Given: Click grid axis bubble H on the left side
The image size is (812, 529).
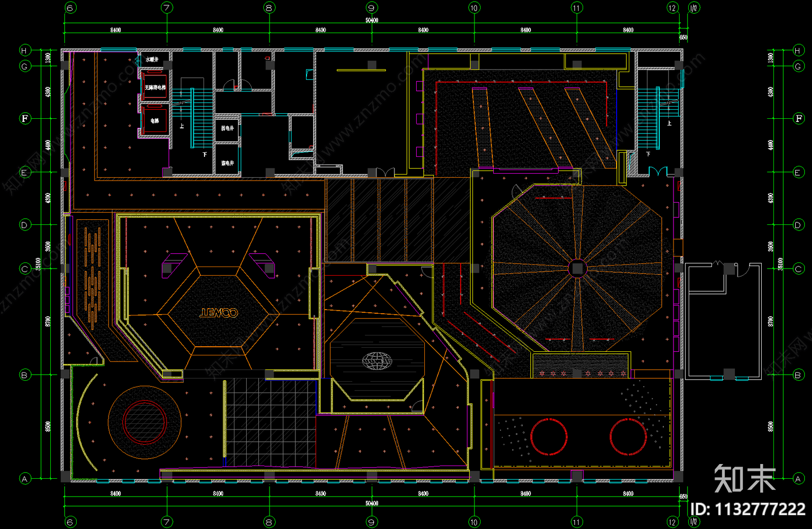Looking at the screenshot, I should [24, 50].
